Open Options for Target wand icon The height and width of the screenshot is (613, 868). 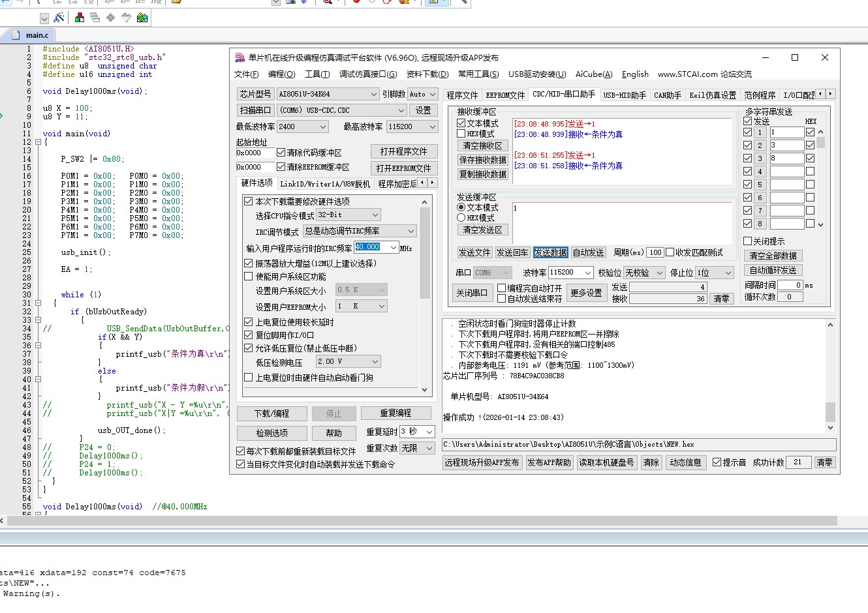pyautogui.click(x=59, y=18)
